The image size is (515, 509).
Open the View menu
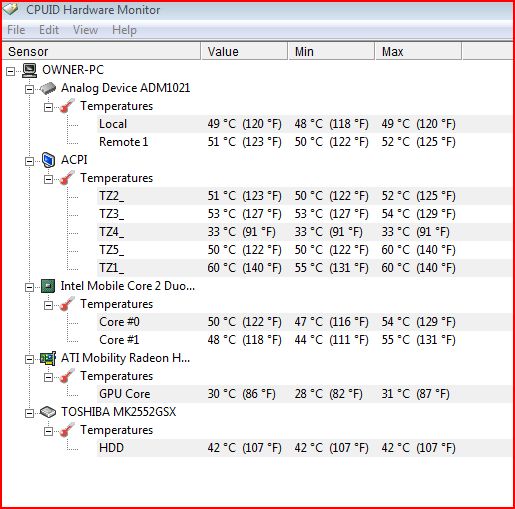click(x=85, y=30)
